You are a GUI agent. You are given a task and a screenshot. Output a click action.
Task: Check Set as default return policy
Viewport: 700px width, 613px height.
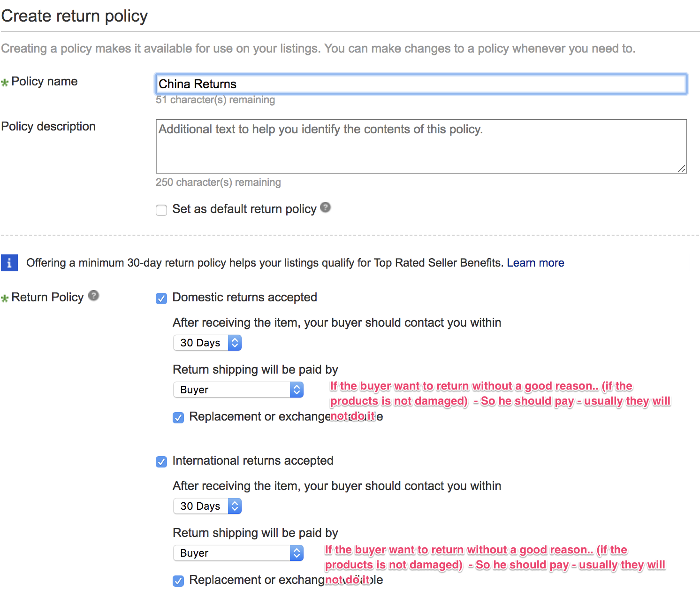[161, 210]
